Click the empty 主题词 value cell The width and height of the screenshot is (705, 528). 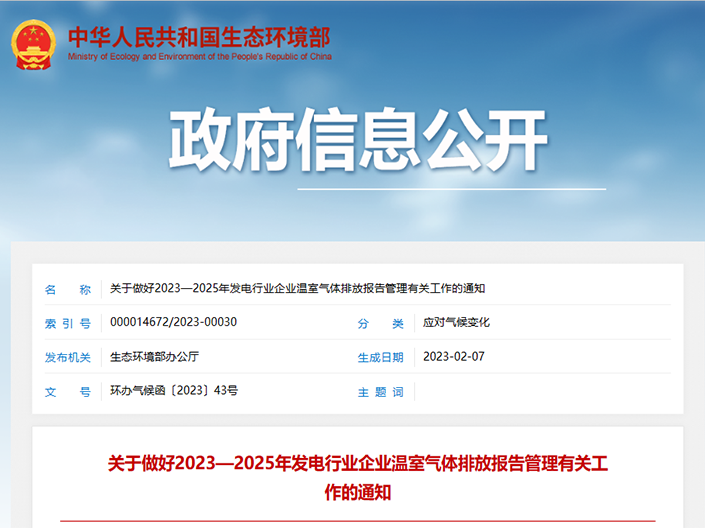point(540,392)
